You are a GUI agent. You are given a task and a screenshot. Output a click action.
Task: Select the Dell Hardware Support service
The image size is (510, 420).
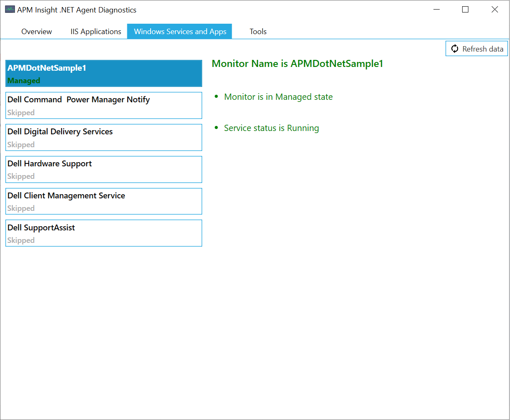104,169
